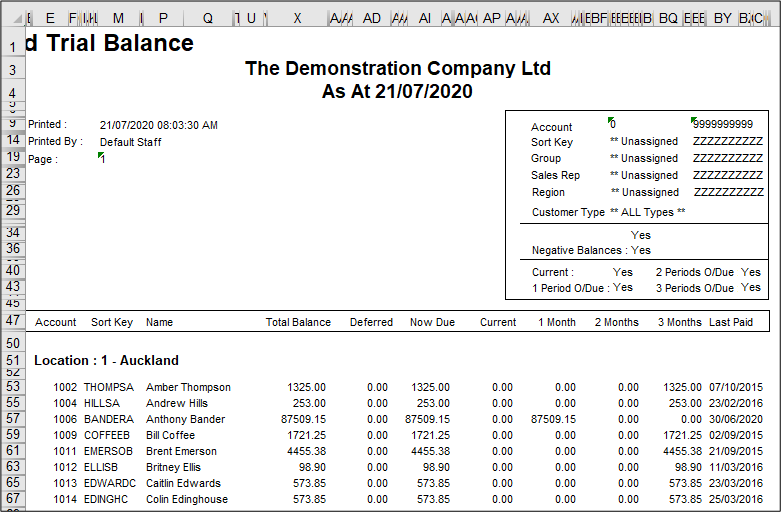This screenshot has width=781, height=512.
Task: Click Anthony Bander name cell
Action: [185, 419]
